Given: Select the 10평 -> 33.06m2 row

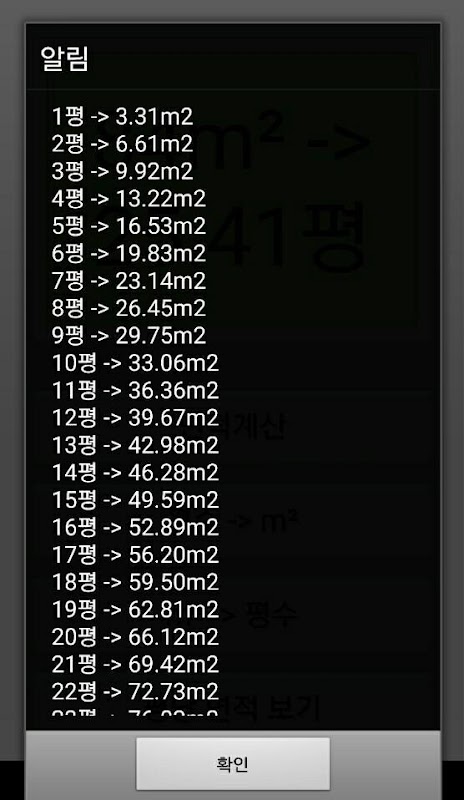Looking at the screenshot, I should click(x=135, y=363).
